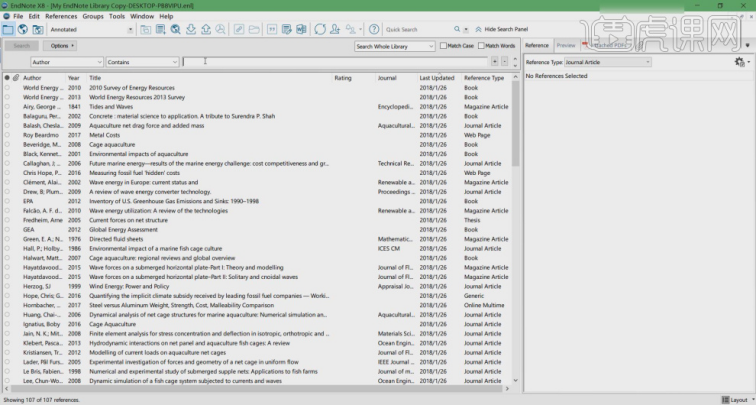756x405 pixels.
Task: Click the Find Full Text icon
Action: point(220,30)
